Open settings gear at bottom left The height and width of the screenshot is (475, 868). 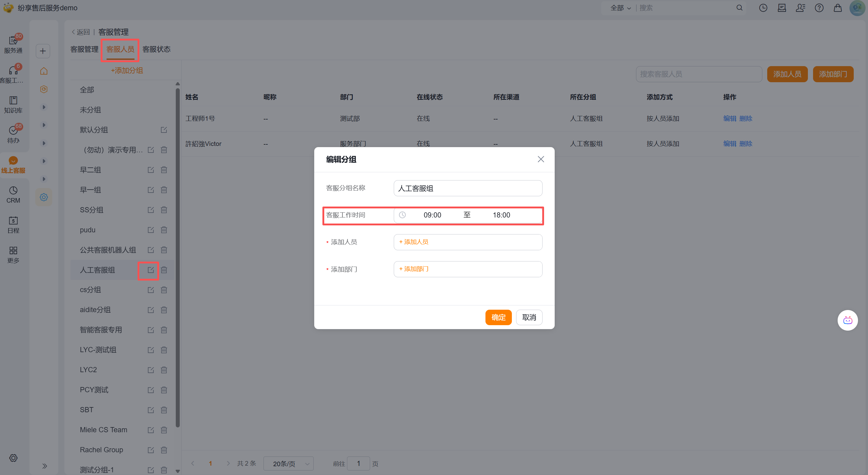click(13, 458)
